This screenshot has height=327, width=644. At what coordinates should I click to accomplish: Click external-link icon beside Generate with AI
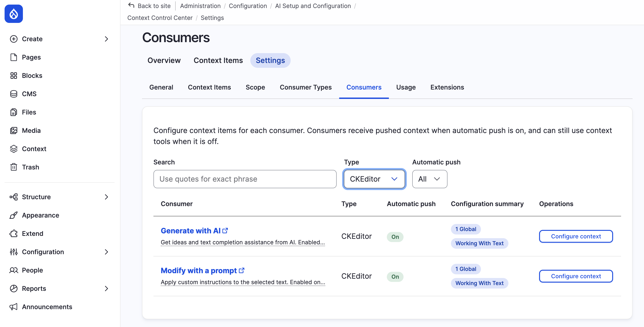click(225, 231)
